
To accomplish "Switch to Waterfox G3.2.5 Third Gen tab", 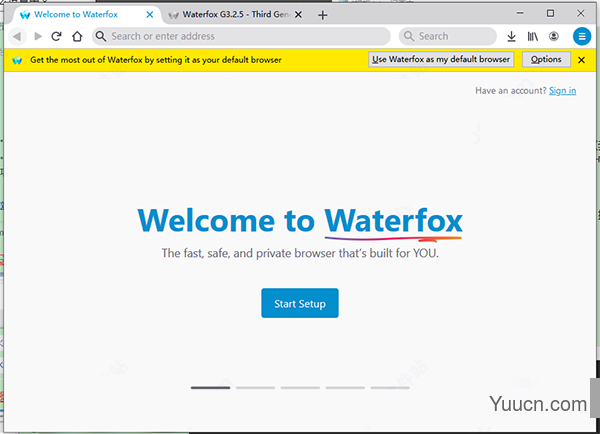I will (x=235, y=15).
